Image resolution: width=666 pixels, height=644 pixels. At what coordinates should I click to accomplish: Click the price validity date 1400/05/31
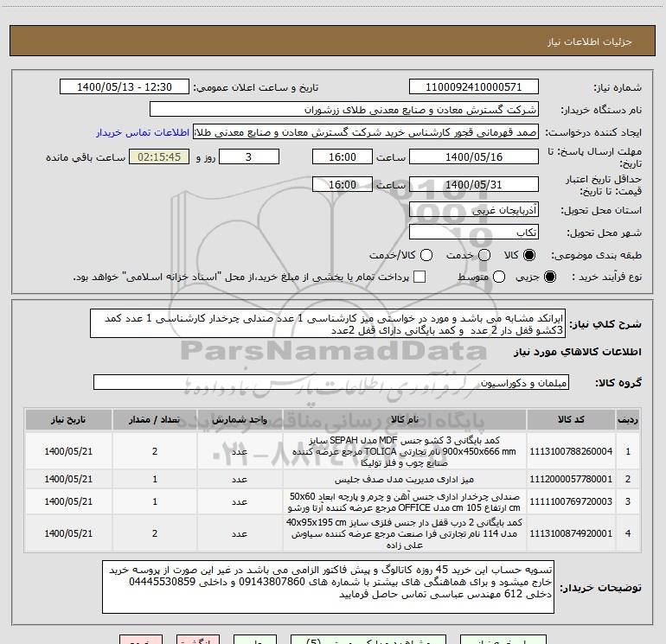click(474, 185)
